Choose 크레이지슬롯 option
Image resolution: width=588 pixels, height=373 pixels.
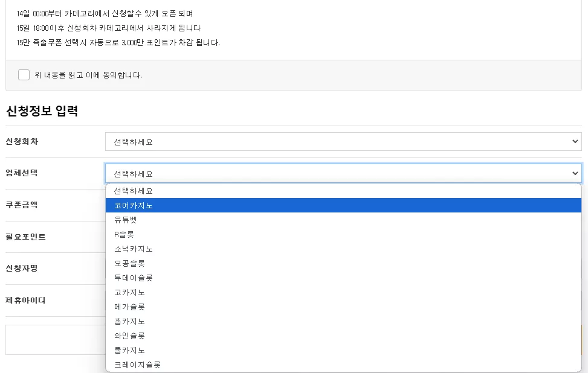343,365
